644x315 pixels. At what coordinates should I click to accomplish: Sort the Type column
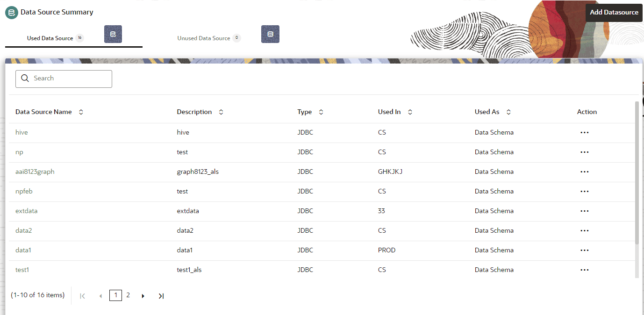coord(321,112)
